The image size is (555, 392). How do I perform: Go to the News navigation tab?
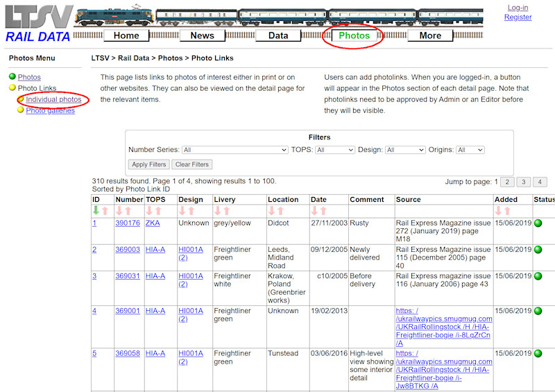tap(202, 35)
